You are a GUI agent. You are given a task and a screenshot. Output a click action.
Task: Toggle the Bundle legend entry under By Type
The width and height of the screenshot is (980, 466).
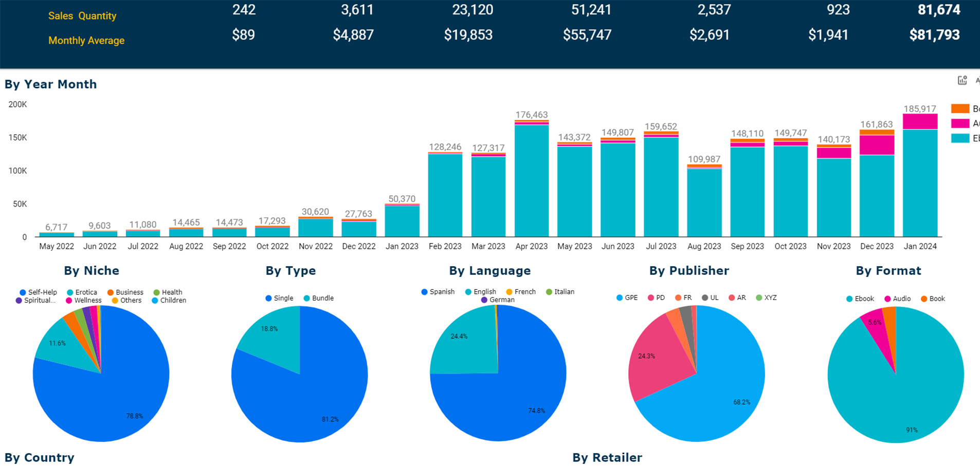(319, 298)
